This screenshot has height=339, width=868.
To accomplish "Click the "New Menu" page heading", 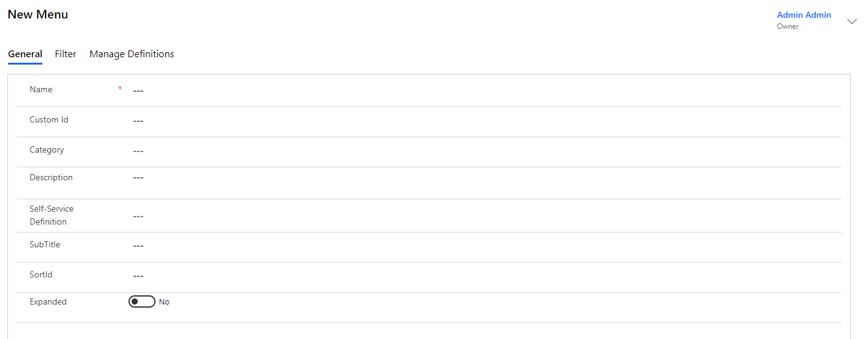I will click(38, 15).
